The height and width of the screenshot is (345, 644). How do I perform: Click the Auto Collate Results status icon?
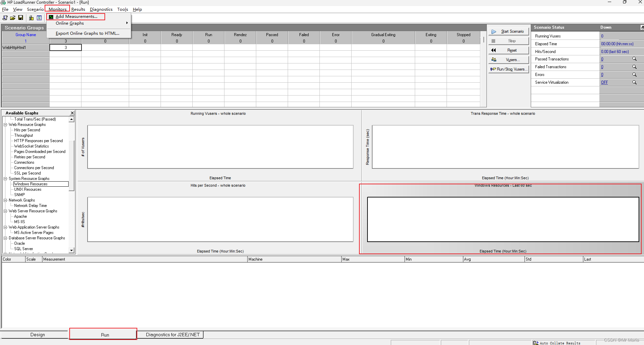(535, 343)
